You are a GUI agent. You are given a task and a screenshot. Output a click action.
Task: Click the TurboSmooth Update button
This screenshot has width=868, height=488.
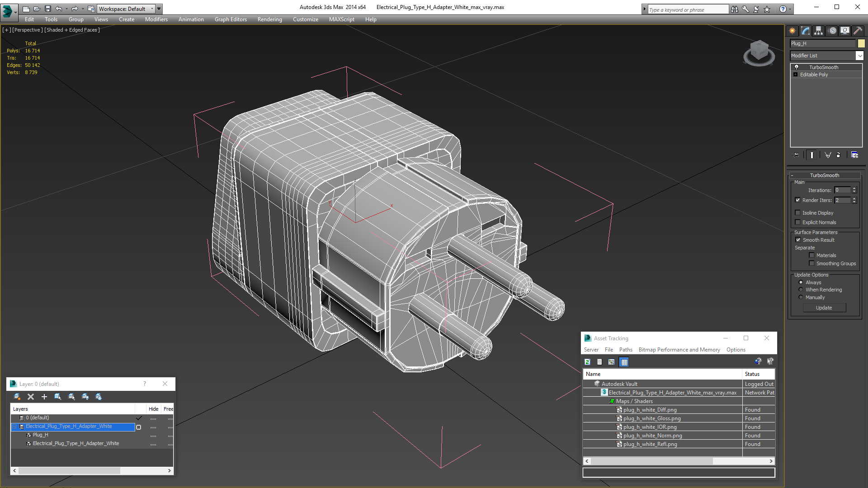click(824, 308)
